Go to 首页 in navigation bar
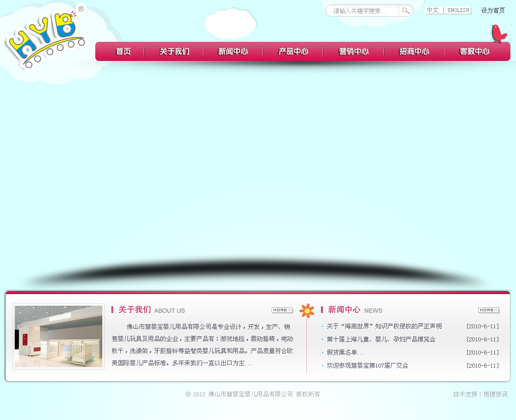 123,51
